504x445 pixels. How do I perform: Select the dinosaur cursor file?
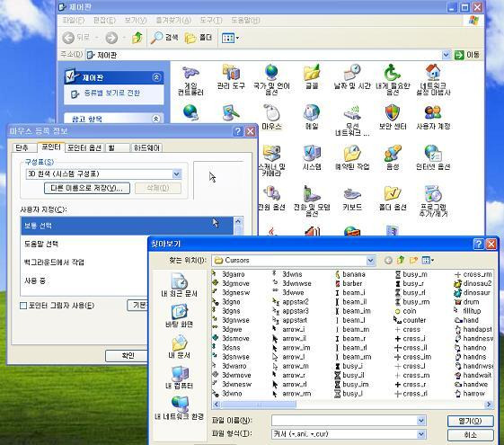tap(473, 292)
